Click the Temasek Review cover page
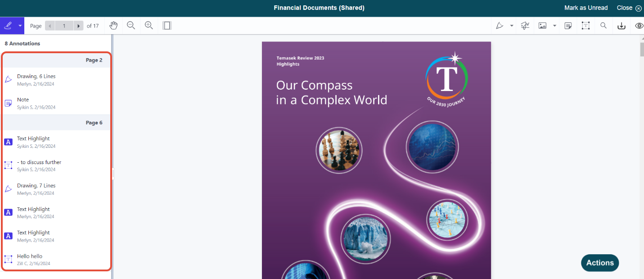 pos(376,160)
